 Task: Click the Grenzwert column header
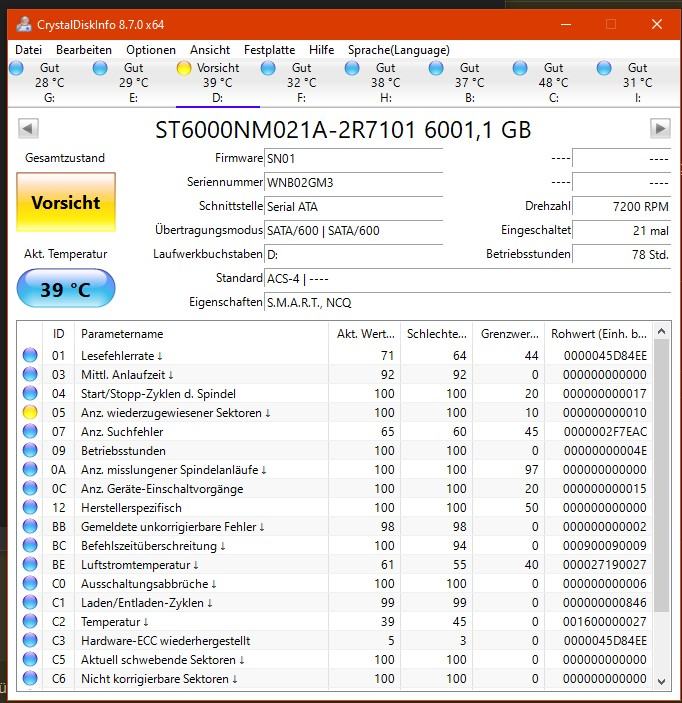click(509, 334)
